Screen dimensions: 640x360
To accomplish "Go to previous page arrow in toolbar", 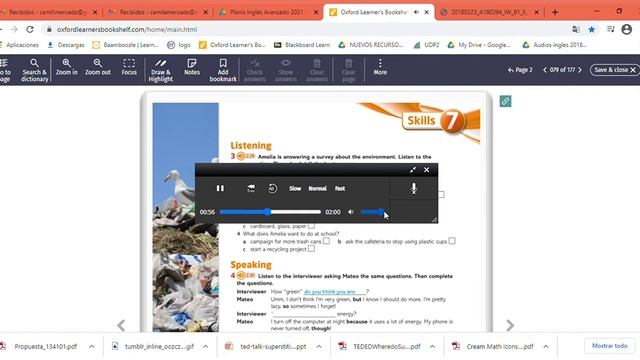I will coord(544,70).
